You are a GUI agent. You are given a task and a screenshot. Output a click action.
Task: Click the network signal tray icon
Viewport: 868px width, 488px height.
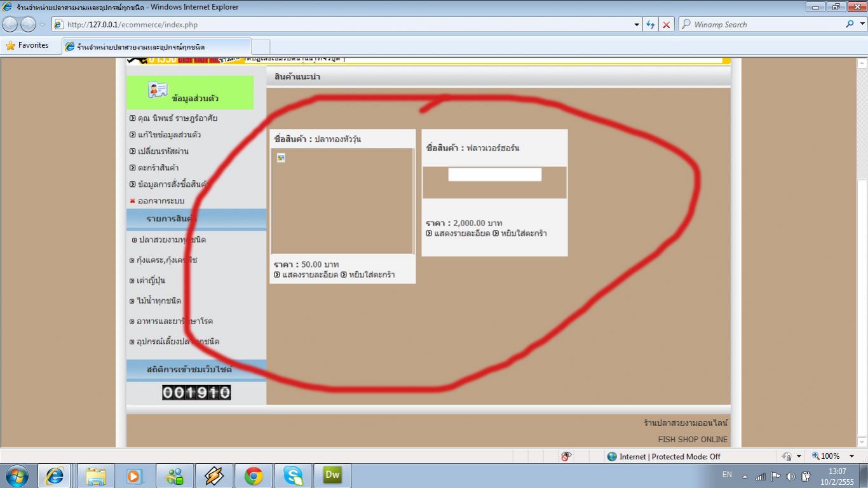761,476
